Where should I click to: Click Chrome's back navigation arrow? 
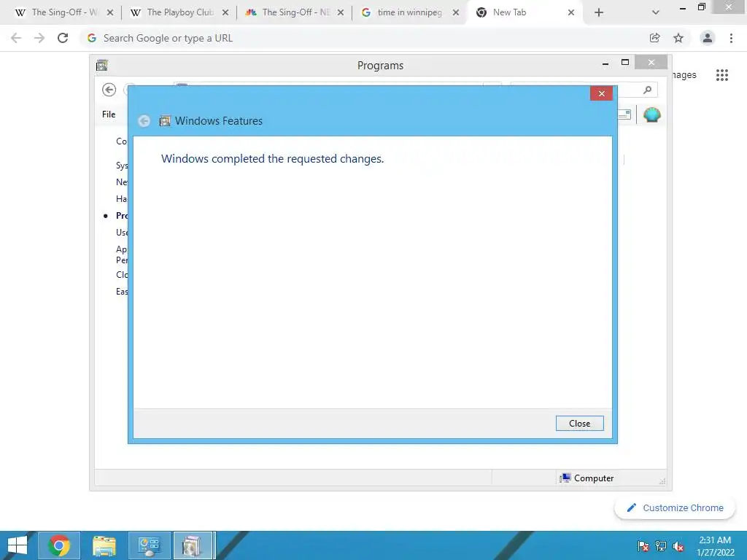click(16, 38)
